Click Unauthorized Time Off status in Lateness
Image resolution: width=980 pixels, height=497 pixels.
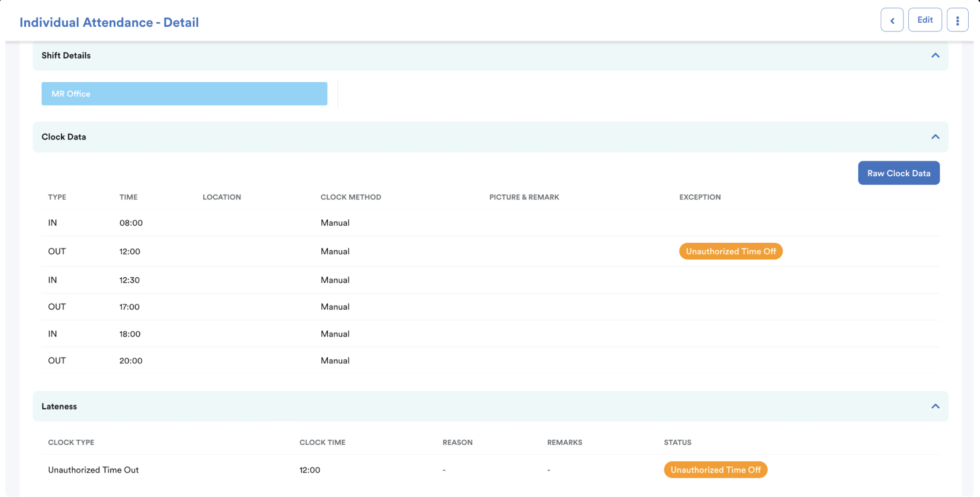click(x=715, y=470)
